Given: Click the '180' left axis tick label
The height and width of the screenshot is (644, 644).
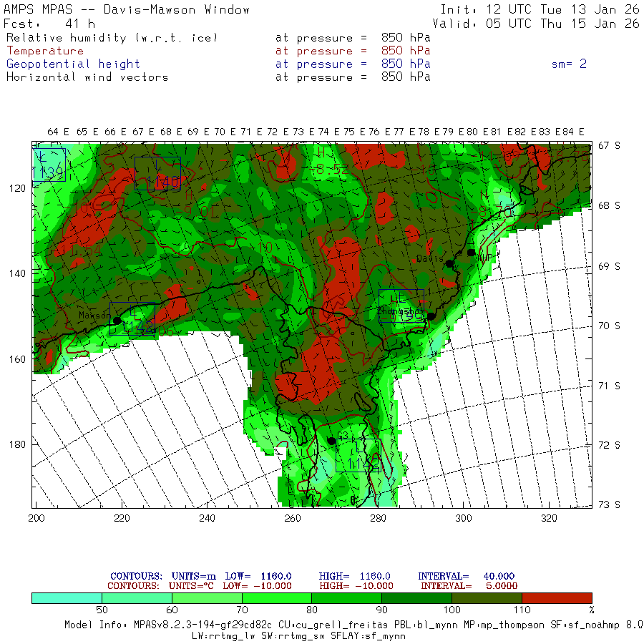Looking at the screenshot, I should coord(17,445).
